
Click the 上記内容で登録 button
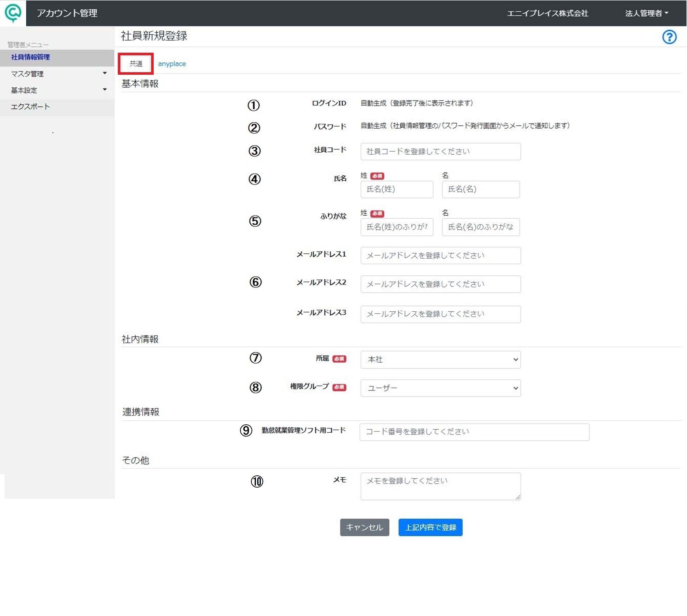[x=430, y=527]
